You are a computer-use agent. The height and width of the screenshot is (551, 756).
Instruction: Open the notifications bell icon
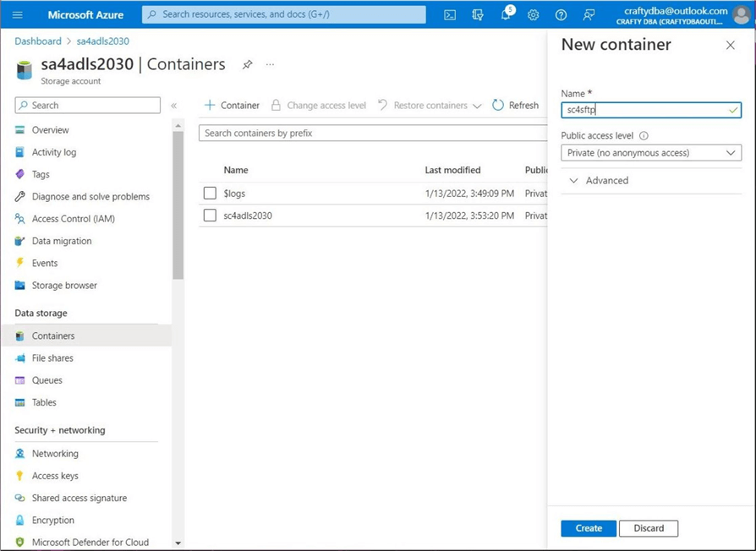coord(506,14)
